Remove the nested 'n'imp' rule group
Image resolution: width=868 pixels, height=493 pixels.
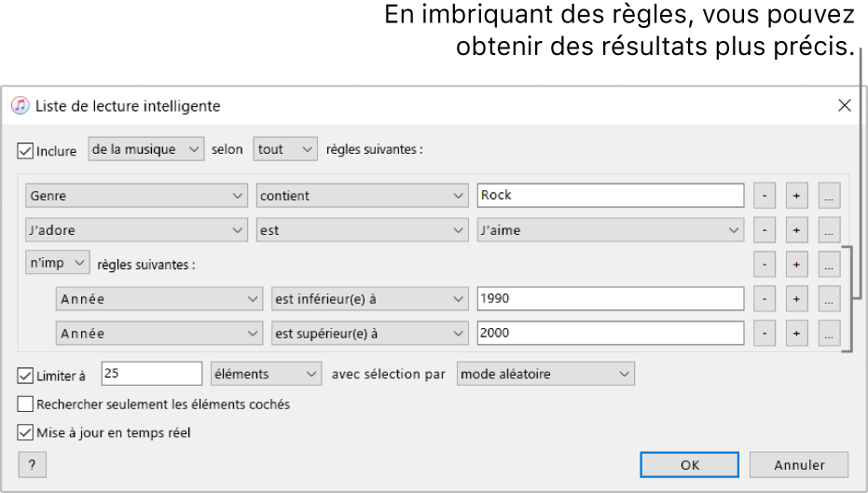pos(765,265)
